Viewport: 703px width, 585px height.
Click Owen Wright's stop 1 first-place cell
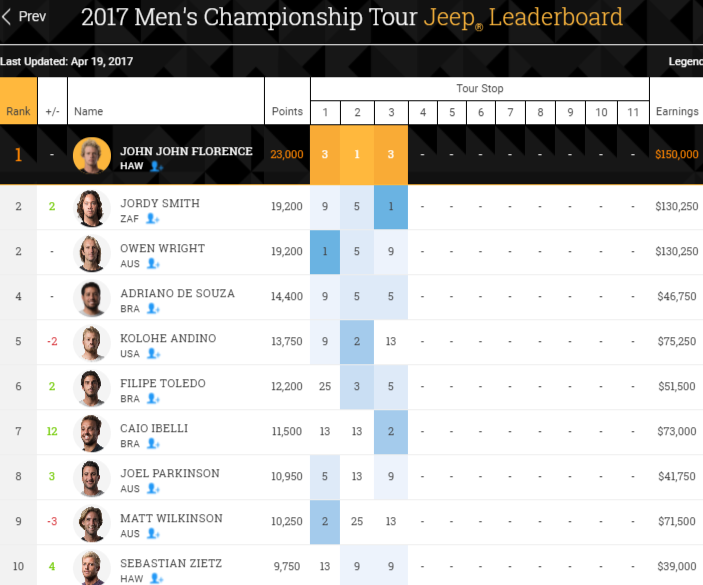tap(325, 252)
